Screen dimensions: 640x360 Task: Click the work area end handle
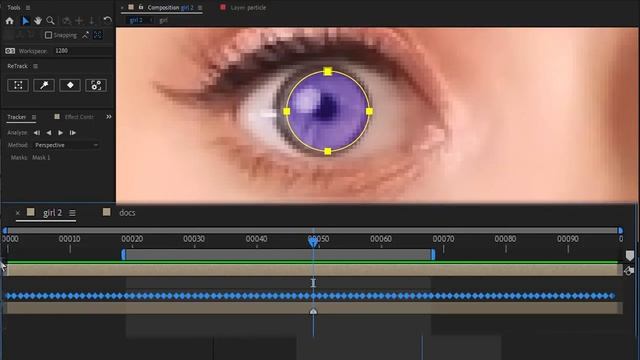tap(433, 255)
